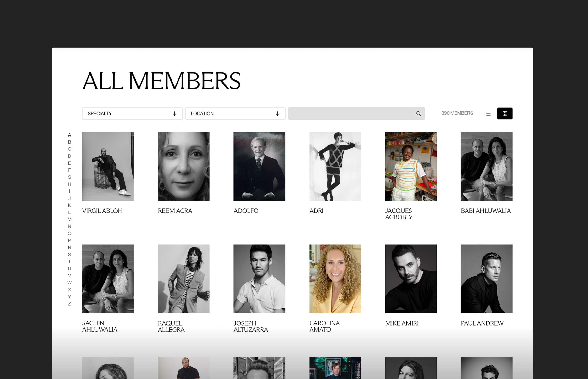
Task: Switch to list view using the list icon
Action: click(488, 113)
